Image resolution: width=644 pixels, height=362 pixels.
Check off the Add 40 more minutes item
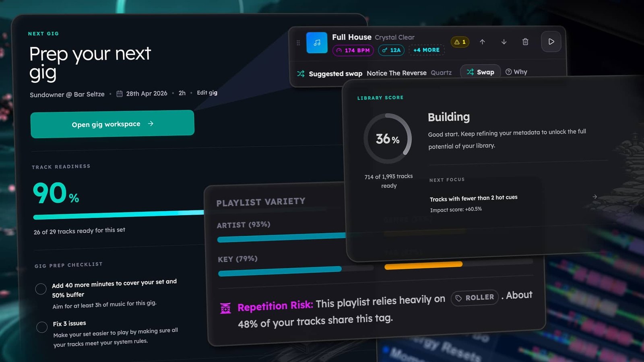coord(41,289)
